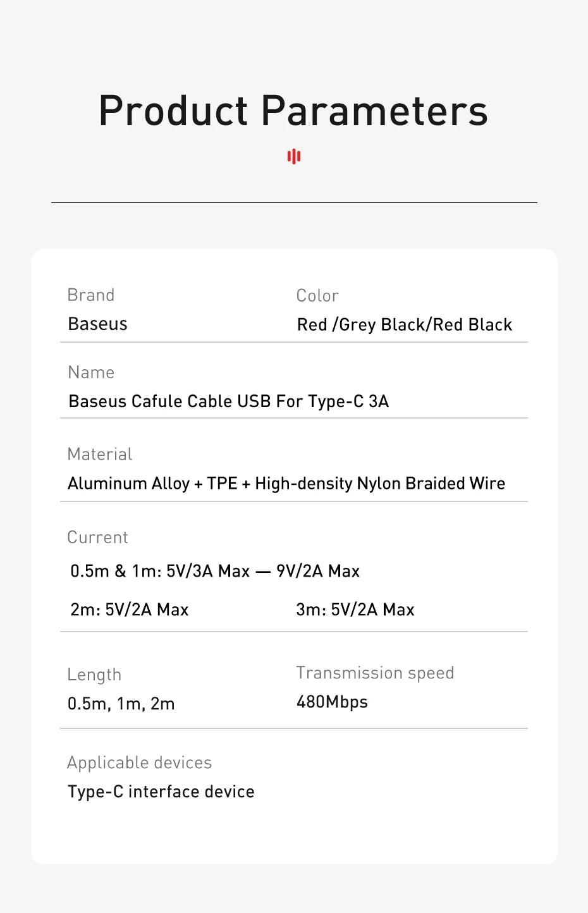The width and height of the screenshot is (588, 913).
Task: Click the Aluminum Alloy + TPE material text
Action: coord(286,484)
